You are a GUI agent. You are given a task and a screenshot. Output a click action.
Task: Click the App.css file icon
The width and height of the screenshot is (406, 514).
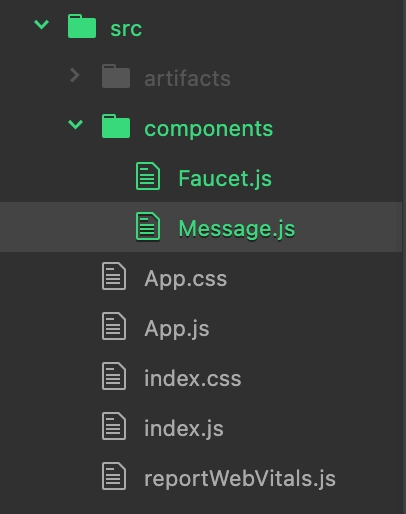pos(114,276)
